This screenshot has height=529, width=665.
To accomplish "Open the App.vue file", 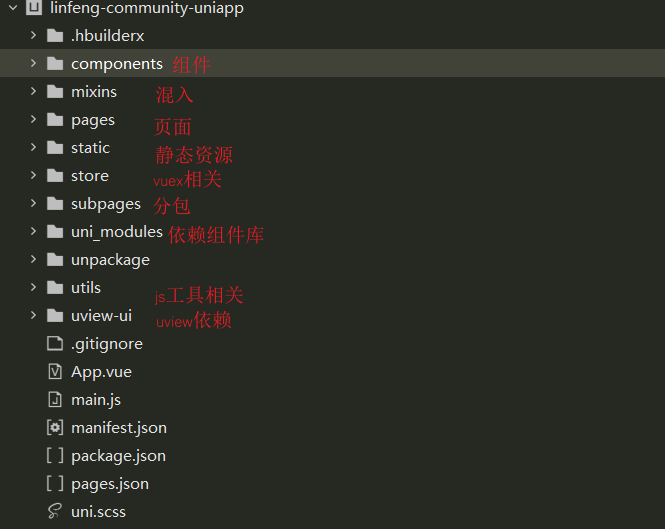I will coord(101,372).
